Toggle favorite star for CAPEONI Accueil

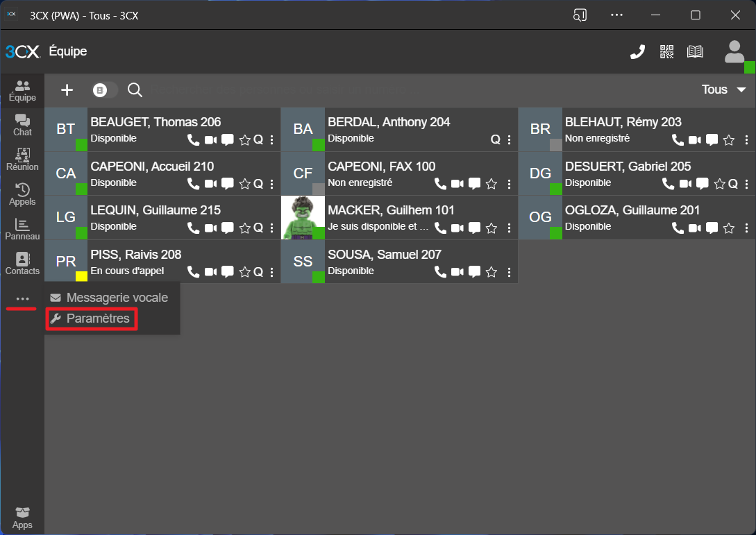[245, 184]
